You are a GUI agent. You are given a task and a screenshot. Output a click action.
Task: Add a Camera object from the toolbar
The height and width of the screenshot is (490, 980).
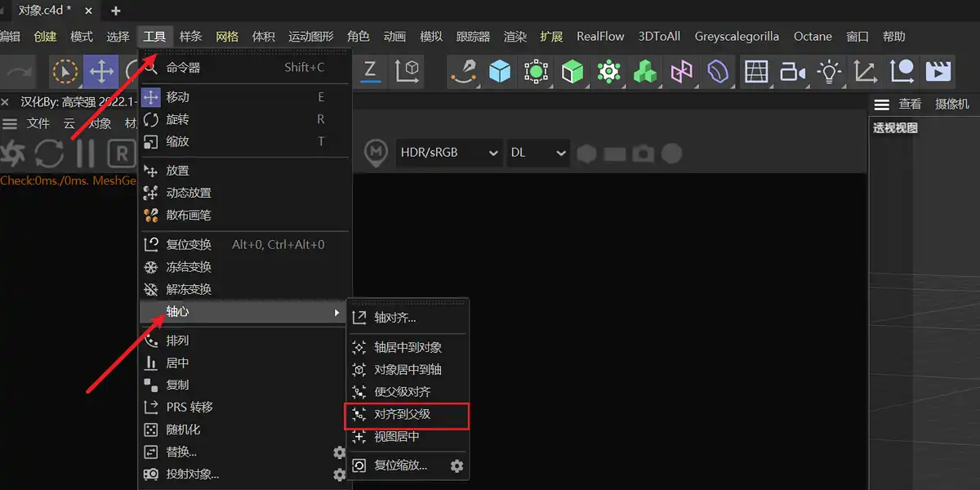(x=792, y=72)
